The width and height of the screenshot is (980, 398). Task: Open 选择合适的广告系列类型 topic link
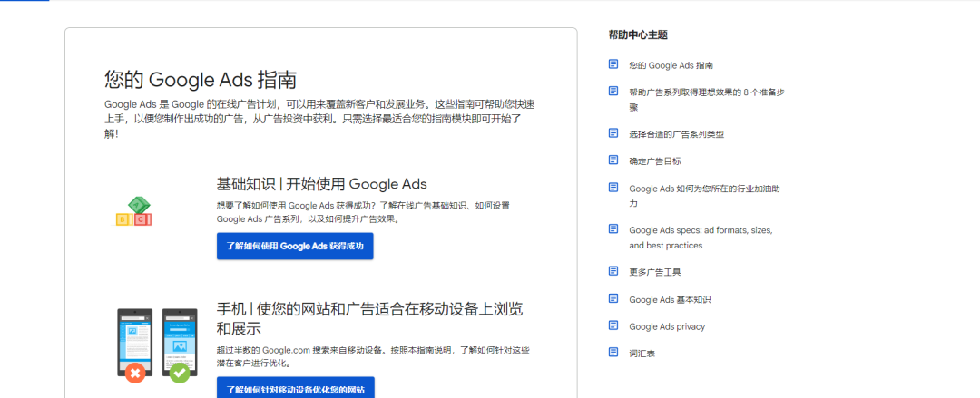pyautogui.click(x=677, y=133)
